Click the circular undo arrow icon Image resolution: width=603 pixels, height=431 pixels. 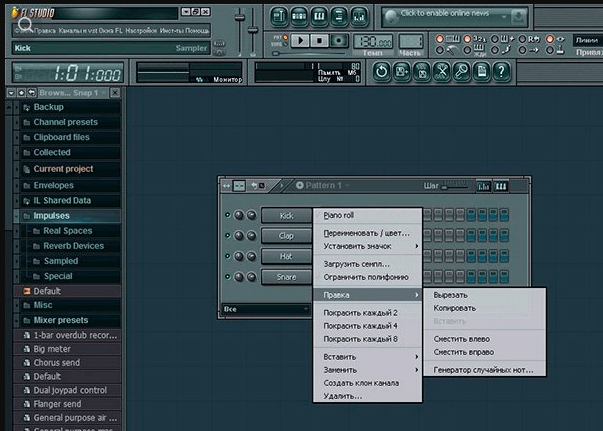point(382,72)
